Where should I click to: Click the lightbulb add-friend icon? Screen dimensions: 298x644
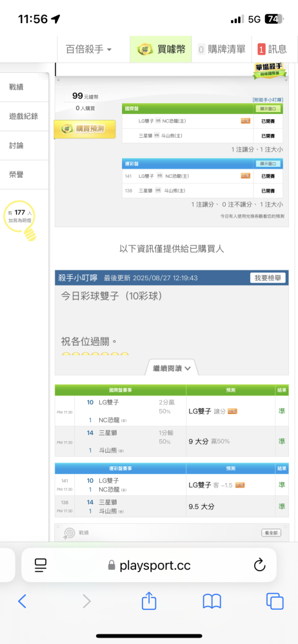pyautogui.click(x=20, y=220)
